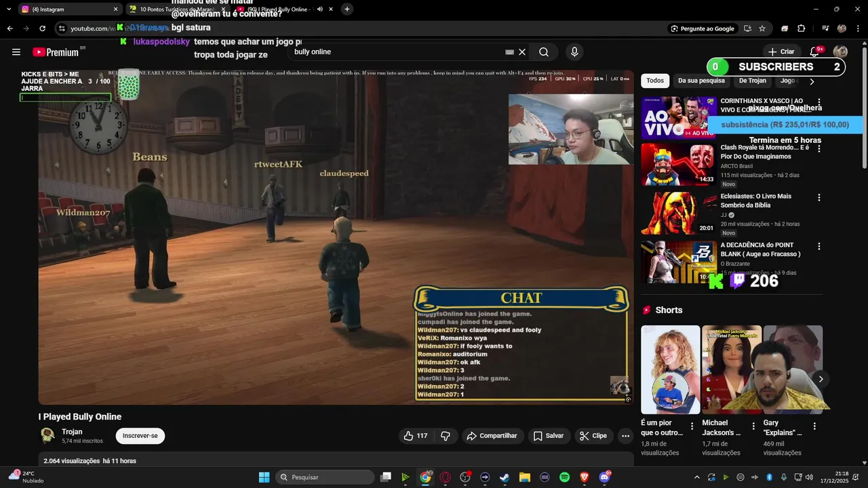Open the account avatar menu

pyautogui.click(x=840, y=52)
